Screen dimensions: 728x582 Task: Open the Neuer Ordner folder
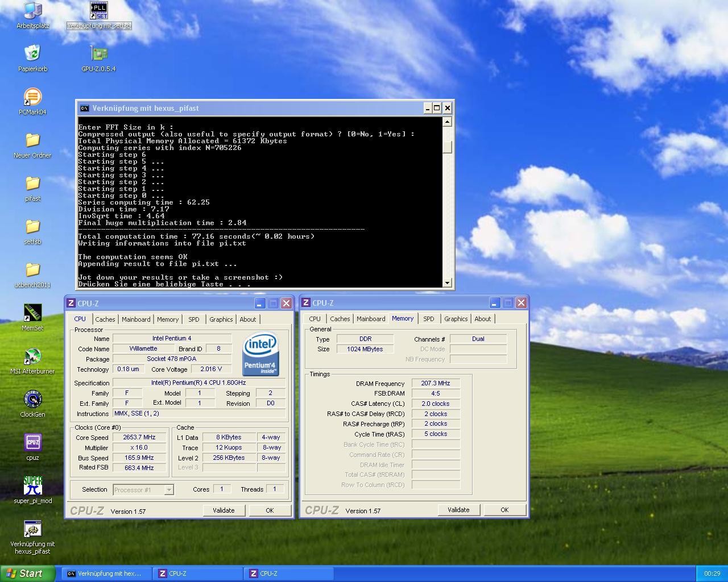pyautogui.click(x=32, y=145)
